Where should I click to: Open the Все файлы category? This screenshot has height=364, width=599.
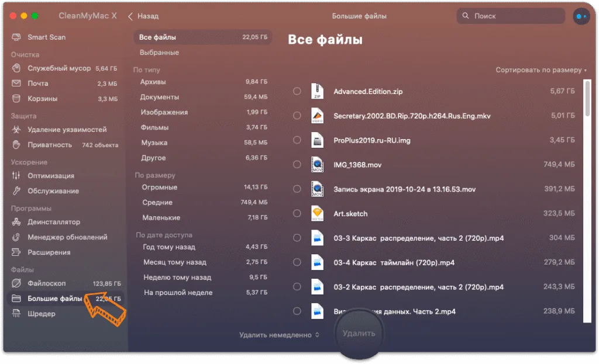coord(203,37)
